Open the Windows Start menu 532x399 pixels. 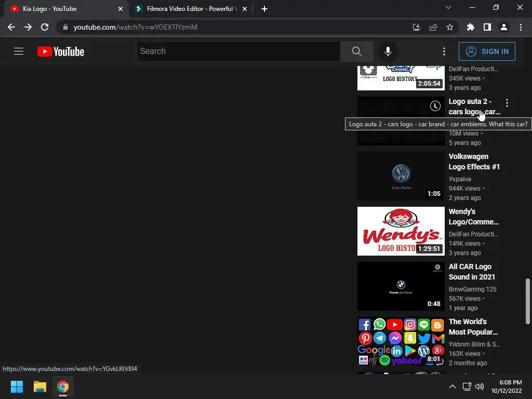(x=17, y=387)
